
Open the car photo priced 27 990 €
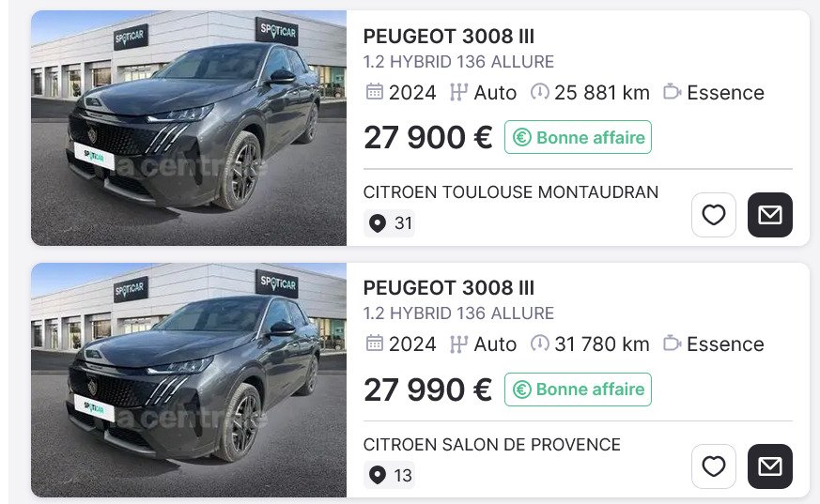189,380
